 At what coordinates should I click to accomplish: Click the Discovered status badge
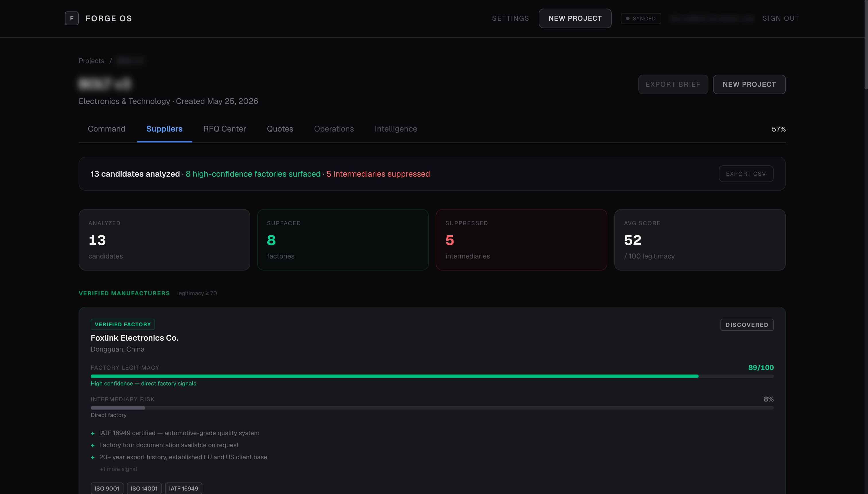[747, 325]
